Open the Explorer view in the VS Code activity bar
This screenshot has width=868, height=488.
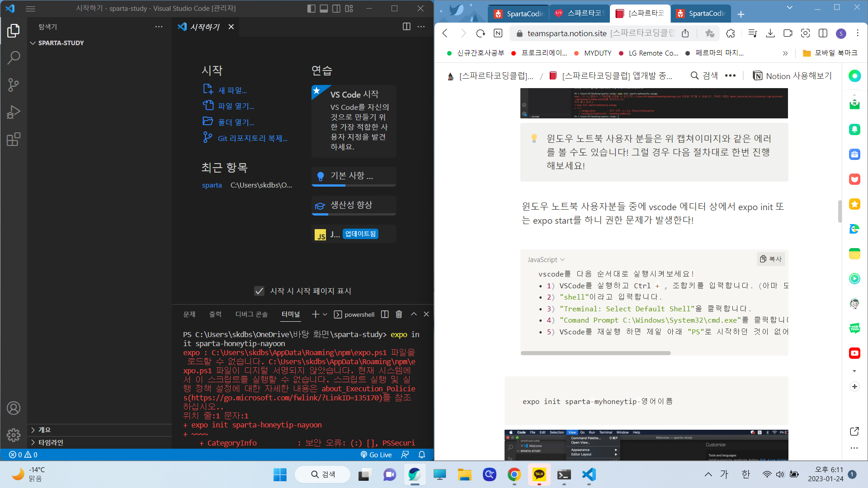(14, 31)
